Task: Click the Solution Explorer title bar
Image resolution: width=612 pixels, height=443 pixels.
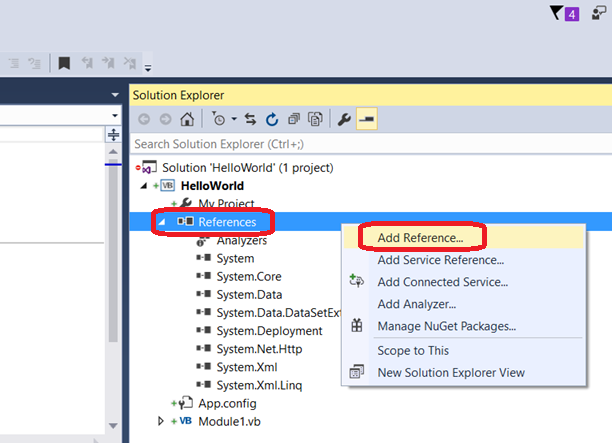Action: point(371,95)
